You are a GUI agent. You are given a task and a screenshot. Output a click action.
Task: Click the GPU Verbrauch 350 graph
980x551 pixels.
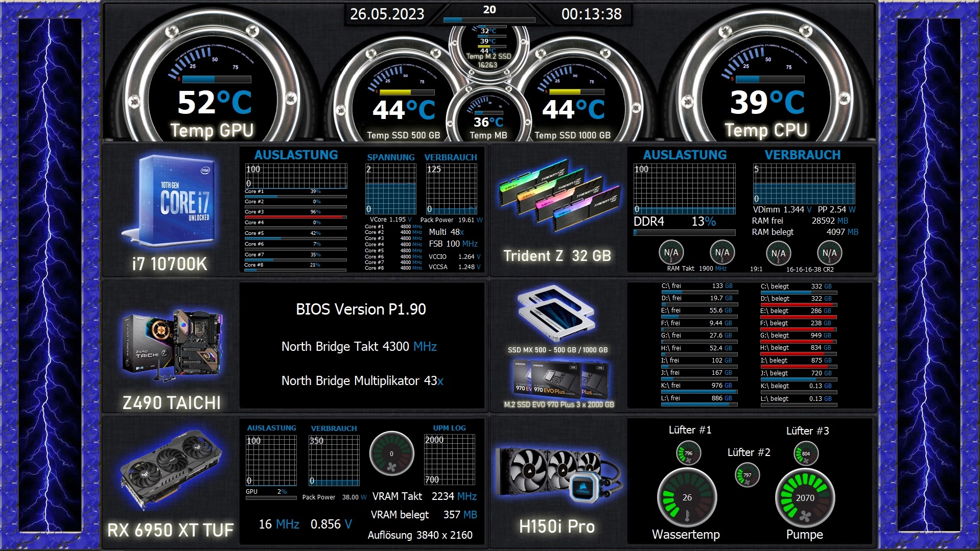(x=334, y=460)
